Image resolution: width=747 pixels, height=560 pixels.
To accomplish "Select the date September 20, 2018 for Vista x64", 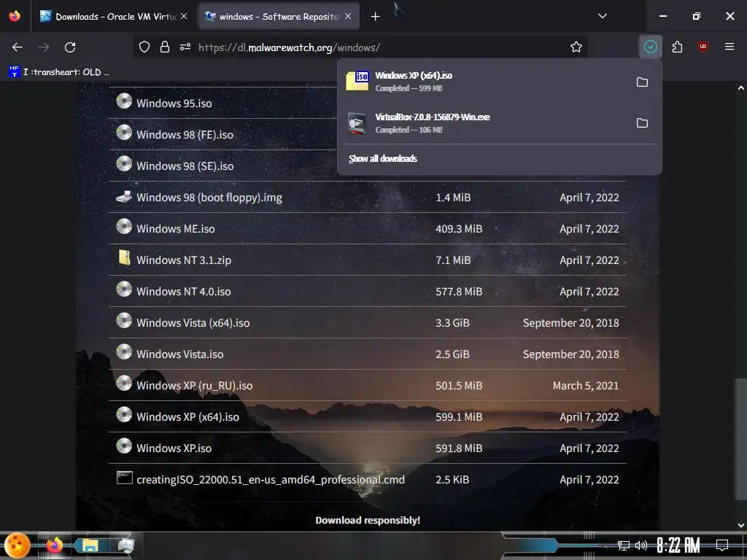I will click(570, 323).
